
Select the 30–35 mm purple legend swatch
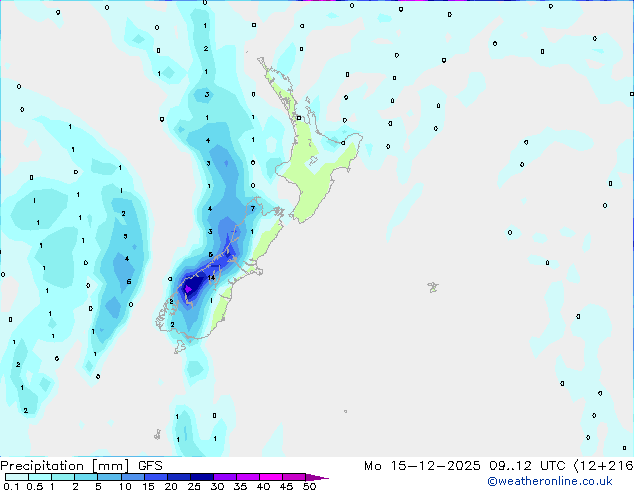point(225,477)
